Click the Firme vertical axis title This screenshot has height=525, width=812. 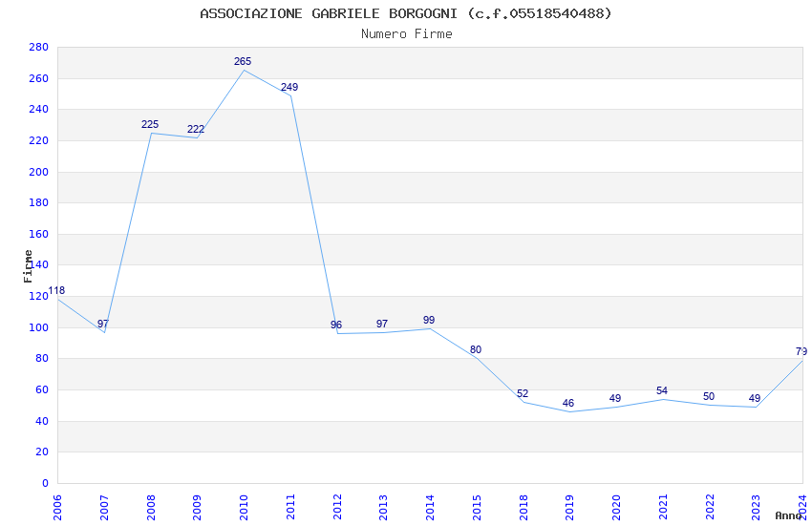28,266
